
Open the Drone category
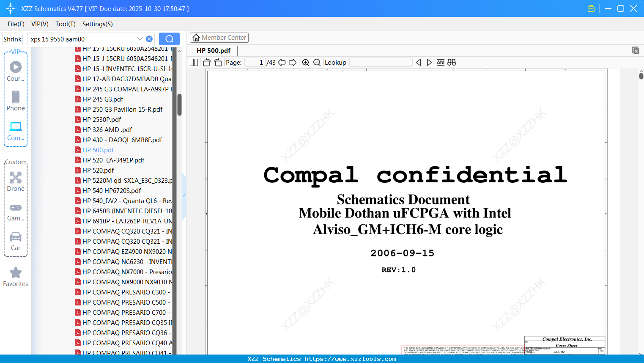point(16,181)
